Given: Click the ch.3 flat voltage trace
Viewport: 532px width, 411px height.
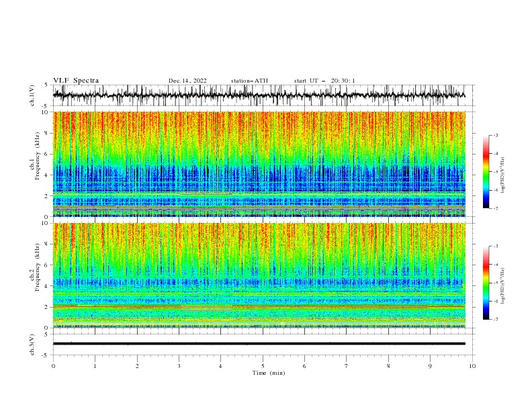Looking at the screenshot, I should pos(259,344).
